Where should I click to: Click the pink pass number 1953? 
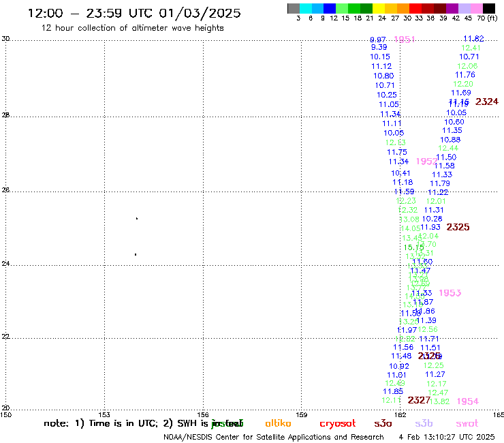pos(450,293)
